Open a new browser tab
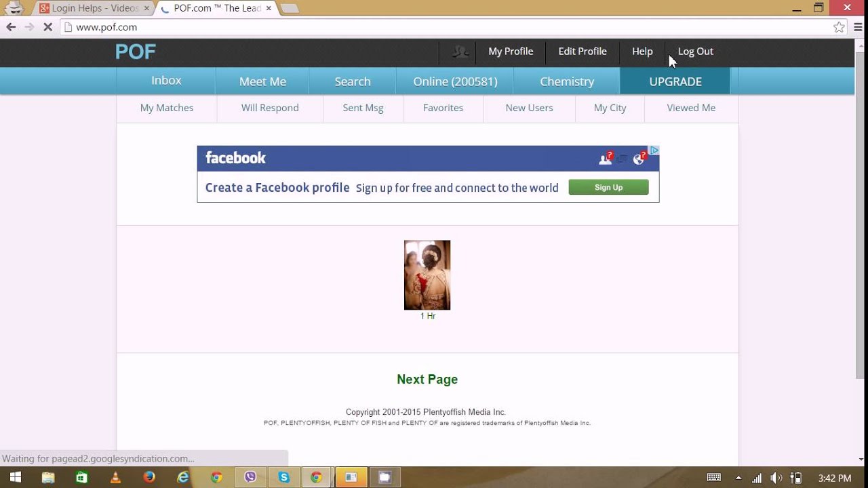The width and height of the screenshot is (868, 488). [x=290, y=9]
